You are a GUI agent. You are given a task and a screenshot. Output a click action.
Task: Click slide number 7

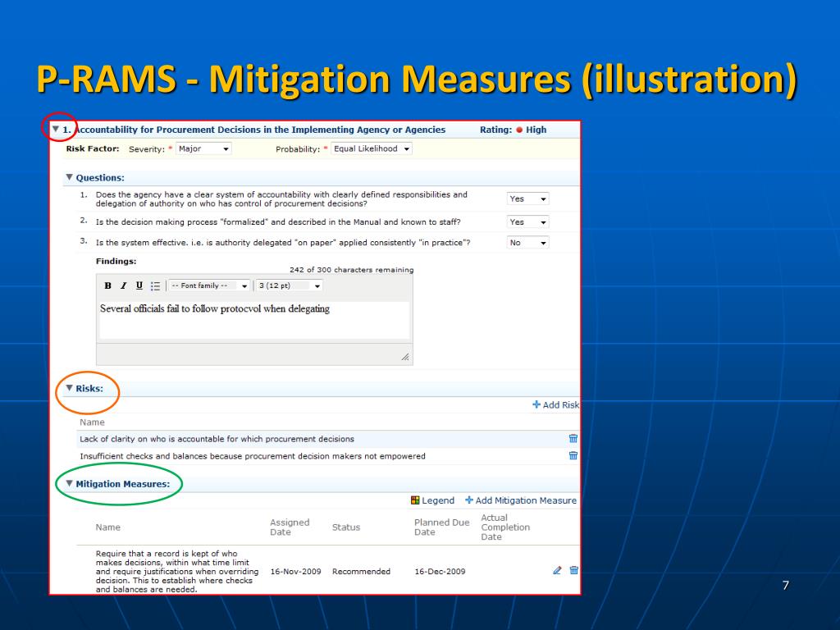click(x=785, y=585)
